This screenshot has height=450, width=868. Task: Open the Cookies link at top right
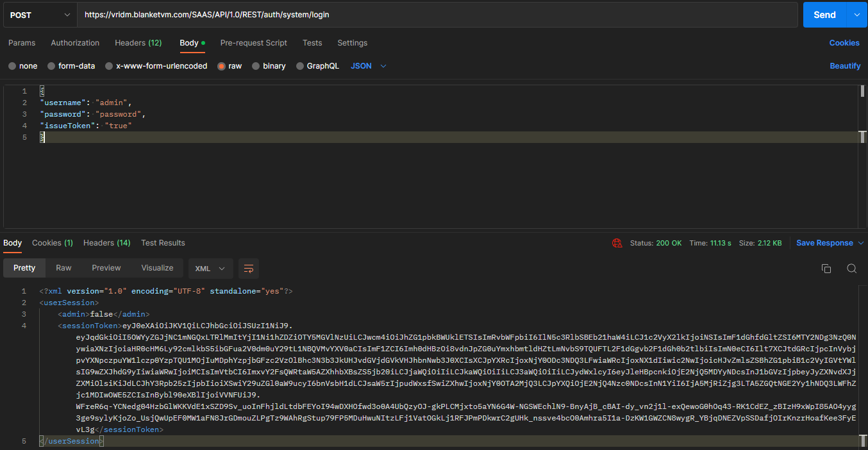click(x=844, y=43)
